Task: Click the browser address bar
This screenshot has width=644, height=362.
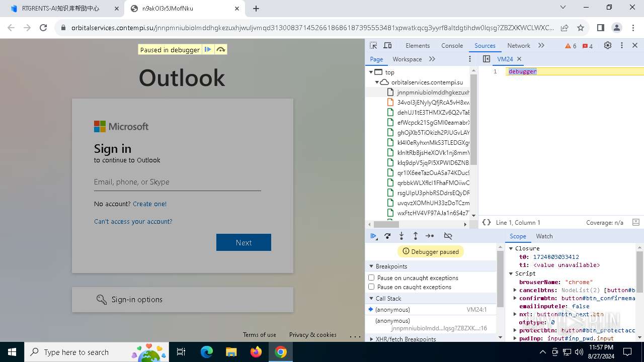Action: point(312,28)
